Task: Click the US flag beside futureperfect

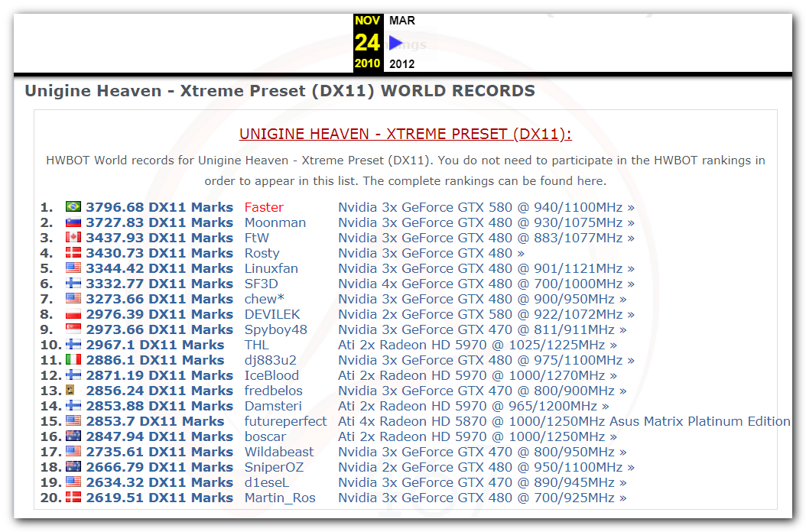Action: [73, 421]
